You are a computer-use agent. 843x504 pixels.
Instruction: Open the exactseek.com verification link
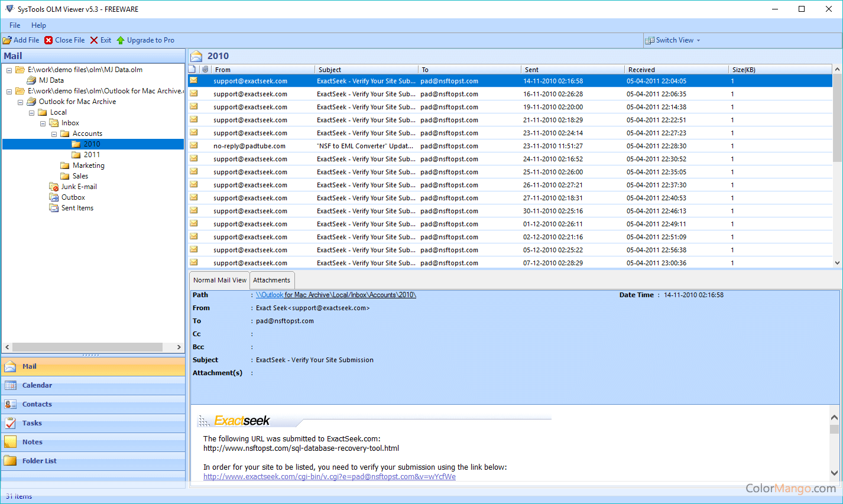click(x=329, y=477)
